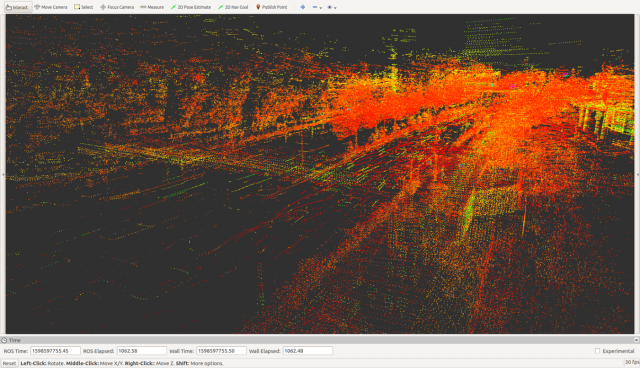Select the Interact tool
Screen dimensions: 640x368
(18, 7)
